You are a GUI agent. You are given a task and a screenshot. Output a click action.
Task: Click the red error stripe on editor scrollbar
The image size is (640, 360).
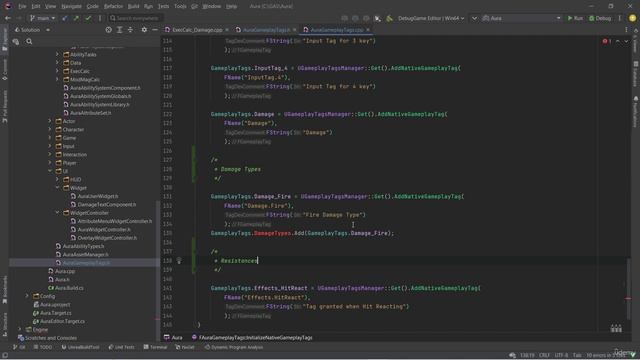tap(628, 299)
